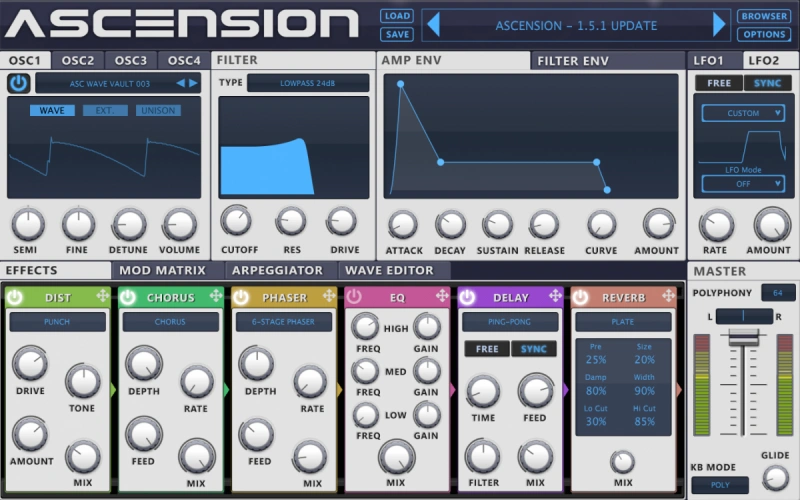Select the oscillator EXT. sub-page

point(105,110)
